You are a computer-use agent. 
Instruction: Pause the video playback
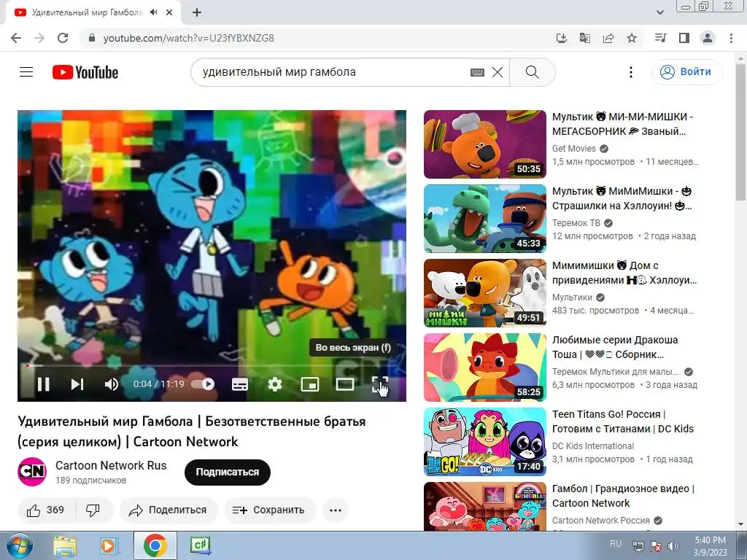click(43, 384)
